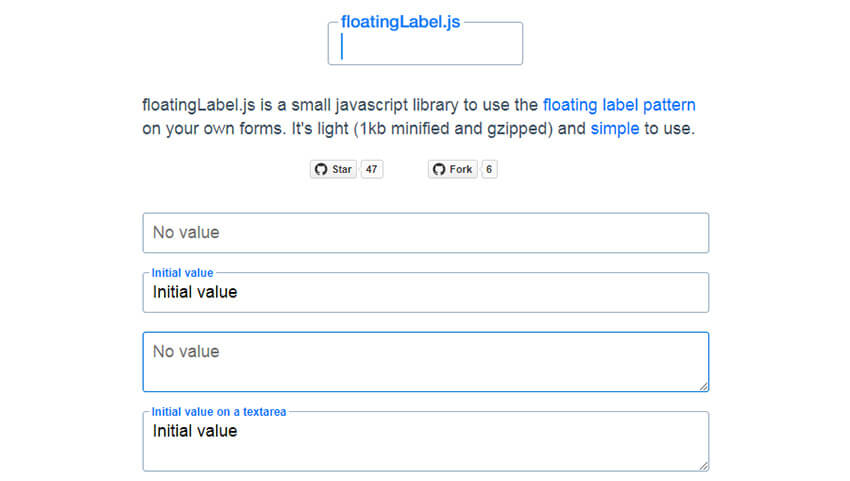Click resize handle of bottom Initial value textarea
Image resolution: width=850 pixels, height=481 pixels.
703,466
